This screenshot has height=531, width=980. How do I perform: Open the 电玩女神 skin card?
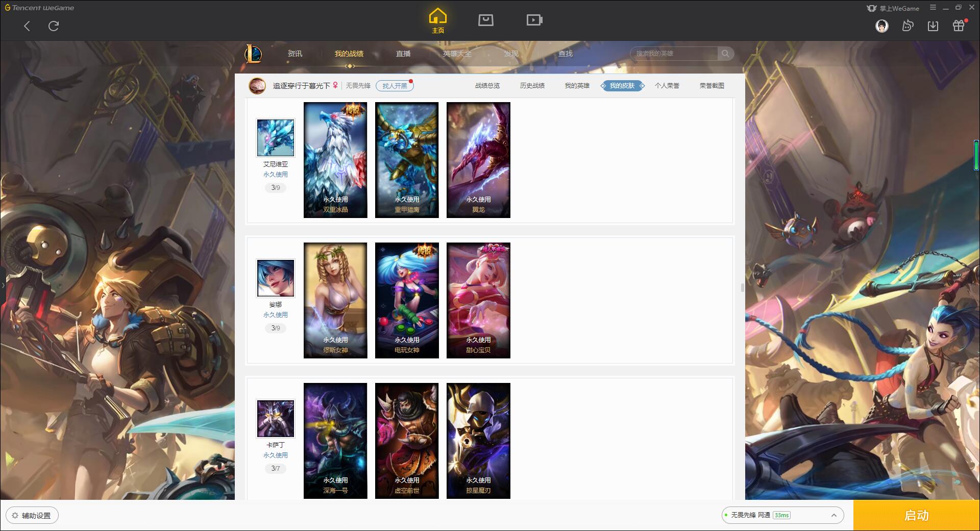point(407,300)
